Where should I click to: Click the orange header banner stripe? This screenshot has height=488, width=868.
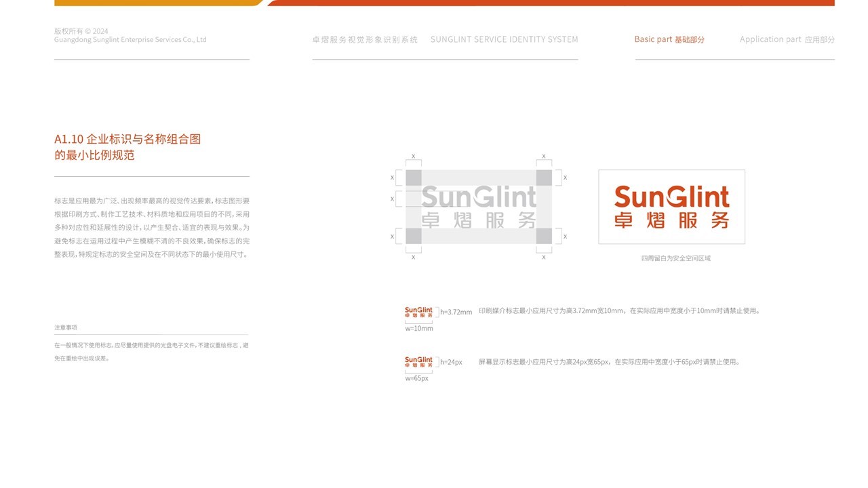[156, 3]
